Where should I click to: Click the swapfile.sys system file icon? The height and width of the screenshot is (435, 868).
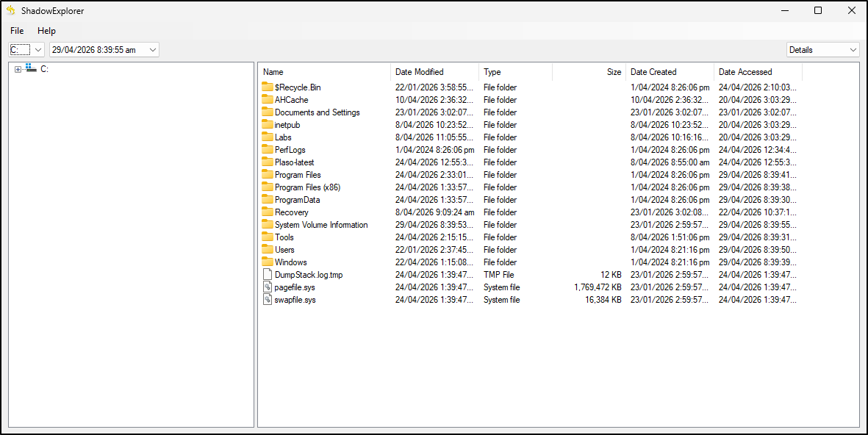click(x=268, y=299)
